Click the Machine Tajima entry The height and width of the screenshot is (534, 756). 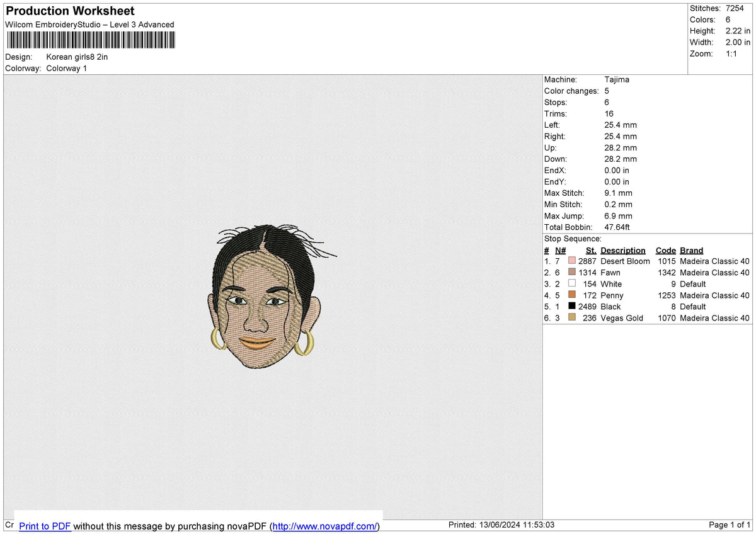click(x=587, y=79)
